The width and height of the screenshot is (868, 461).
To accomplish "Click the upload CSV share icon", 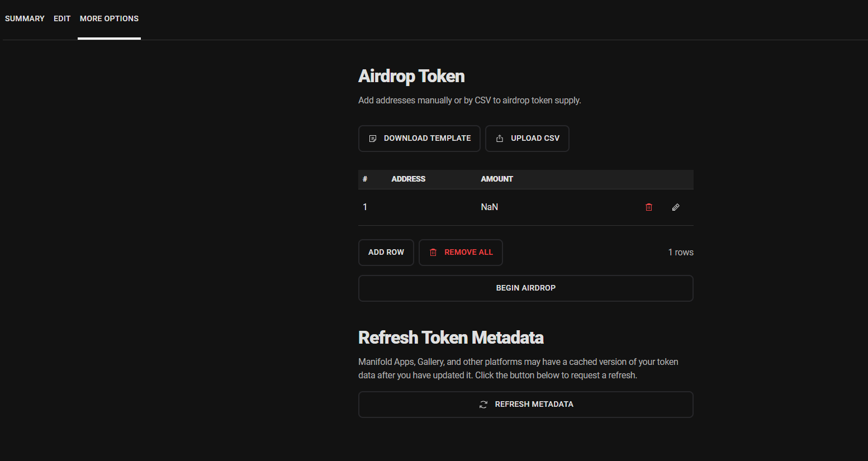I will point(500,139).
